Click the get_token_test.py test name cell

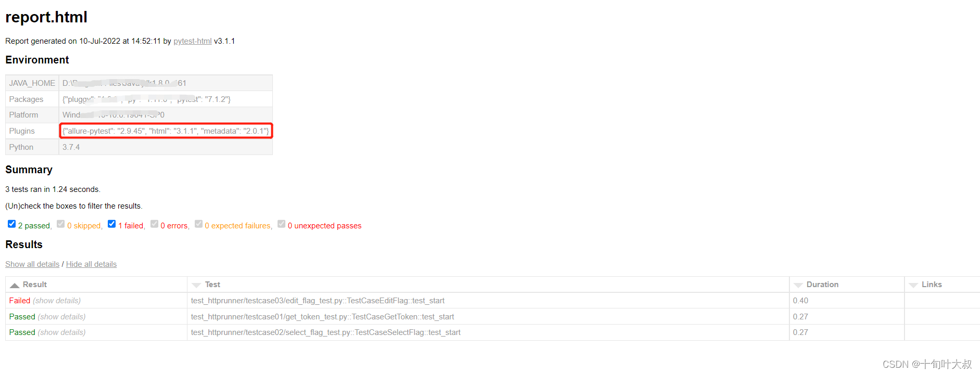coord(488,317)
